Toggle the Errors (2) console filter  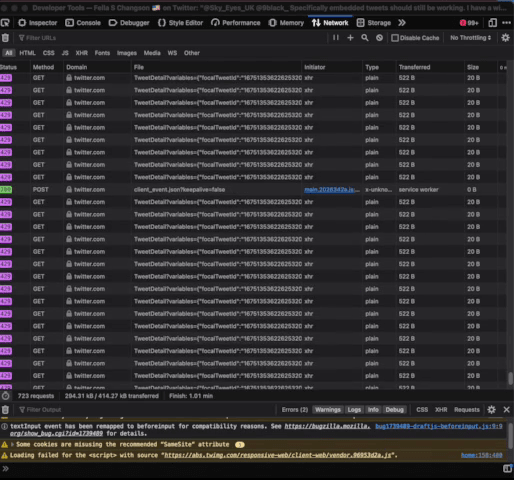tap(295, 410)
